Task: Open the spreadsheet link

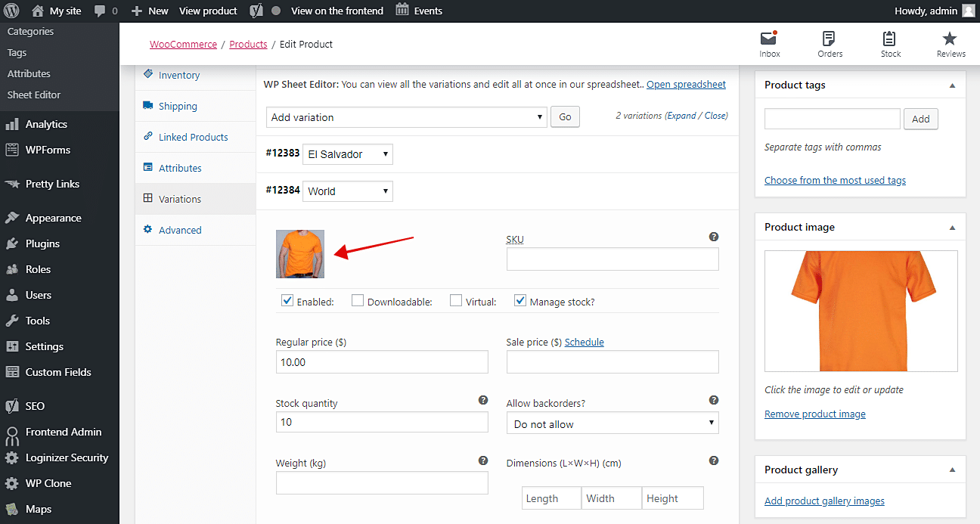Action: tap(686, 85)
